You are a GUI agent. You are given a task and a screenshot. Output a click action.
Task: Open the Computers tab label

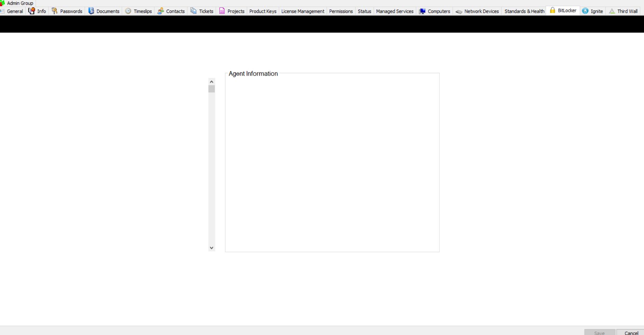(x=439, y=11)
